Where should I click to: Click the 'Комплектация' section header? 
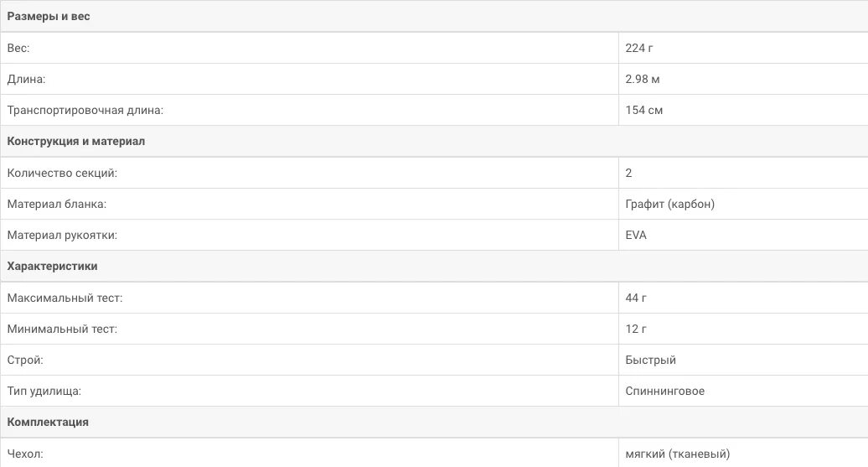coord(48,422)
